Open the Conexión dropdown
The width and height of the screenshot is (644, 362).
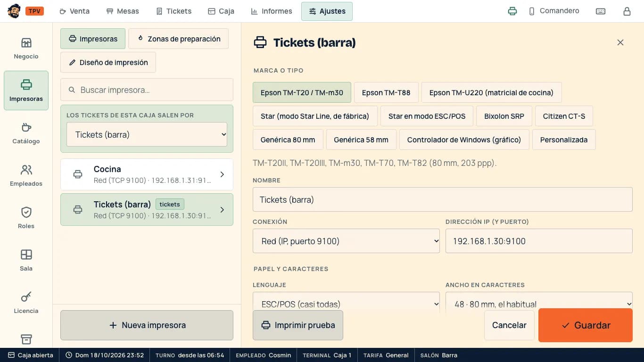click(x=346, y=241)
